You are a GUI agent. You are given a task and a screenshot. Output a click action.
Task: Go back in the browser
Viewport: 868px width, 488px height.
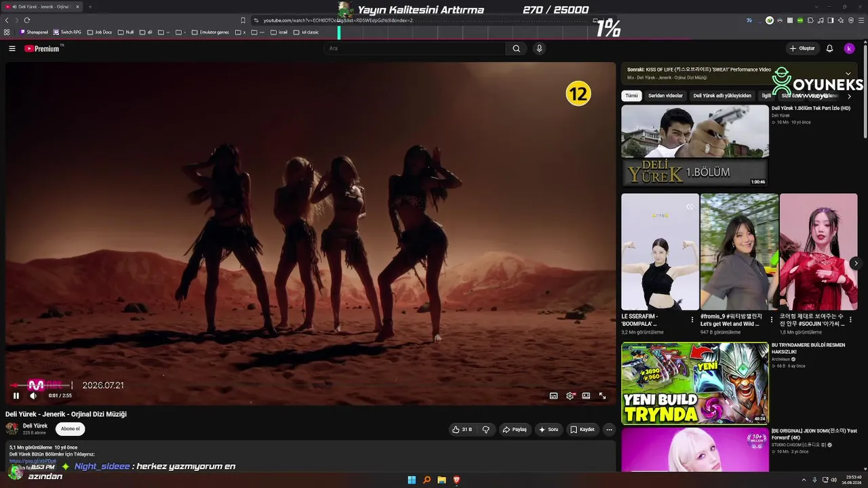(7, 20)
